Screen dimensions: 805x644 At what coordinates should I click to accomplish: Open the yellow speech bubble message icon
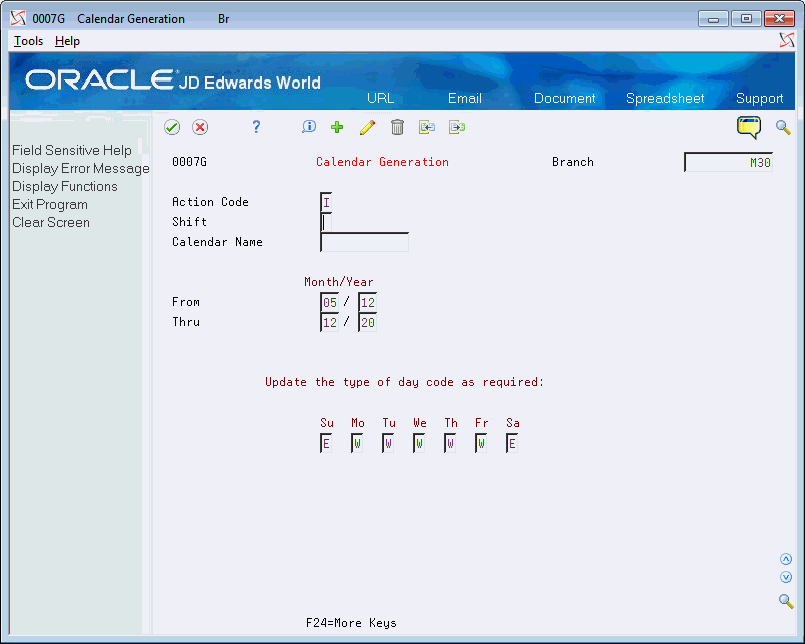[749, 127]
